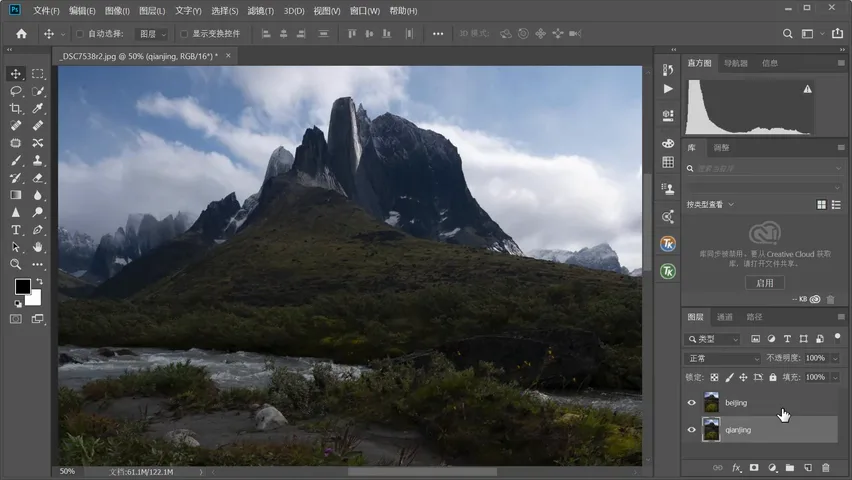Create a new adjustment layer
Image resolution: width=852 pixels, height=480 pixels.
(x=772, y=467)
